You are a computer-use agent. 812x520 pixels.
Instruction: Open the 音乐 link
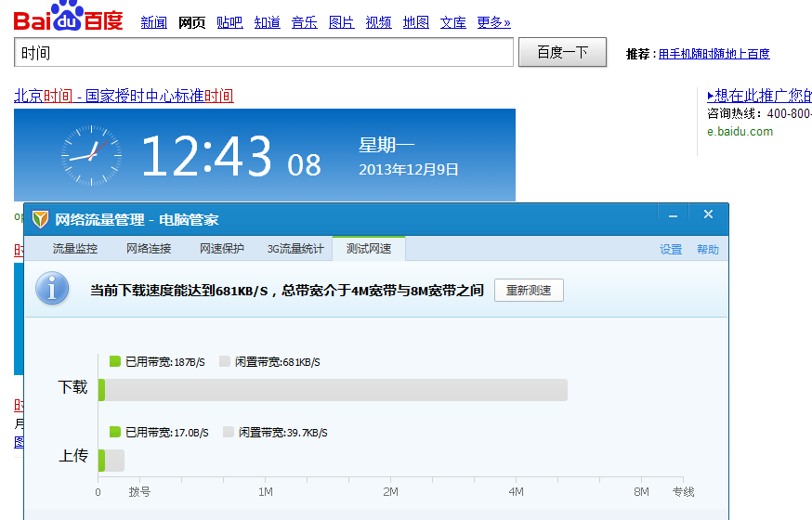coord(305,22)
